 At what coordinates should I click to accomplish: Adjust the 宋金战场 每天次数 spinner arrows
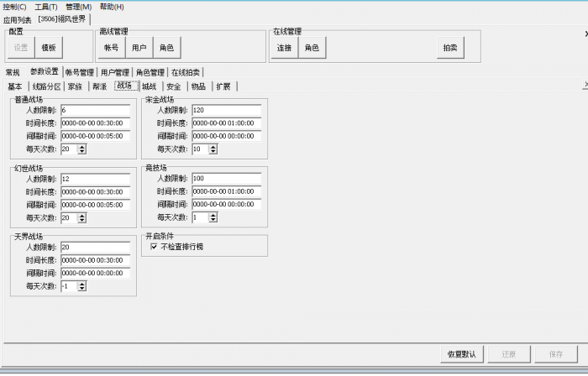point(213,149)
